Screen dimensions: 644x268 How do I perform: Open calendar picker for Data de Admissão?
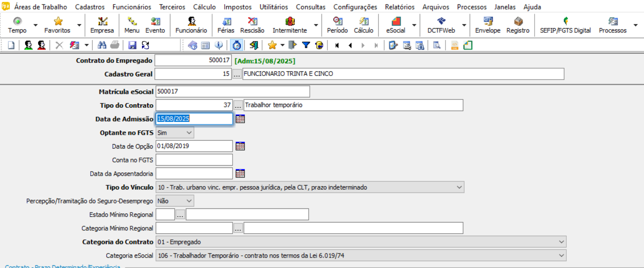(240, 119)
